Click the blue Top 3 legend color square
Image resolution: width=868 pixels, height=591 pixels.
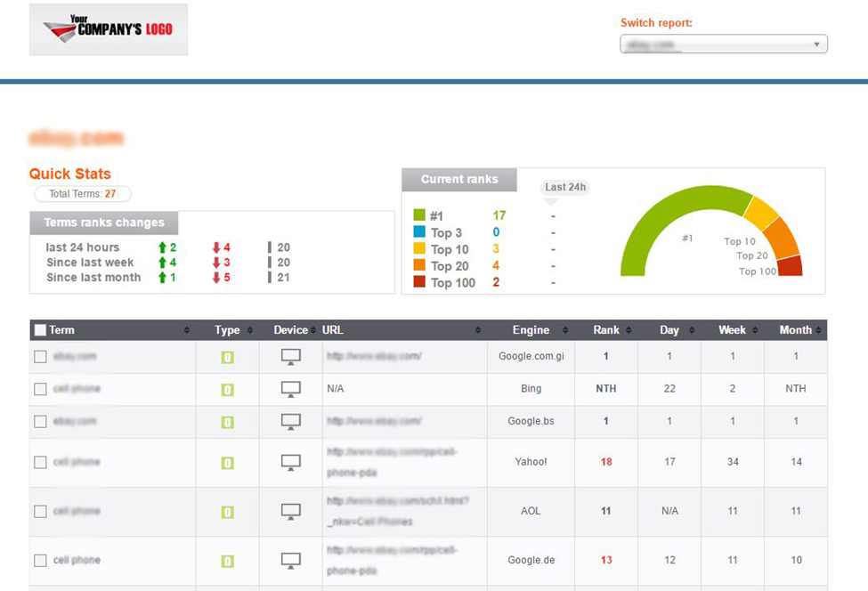pos(419,231)
